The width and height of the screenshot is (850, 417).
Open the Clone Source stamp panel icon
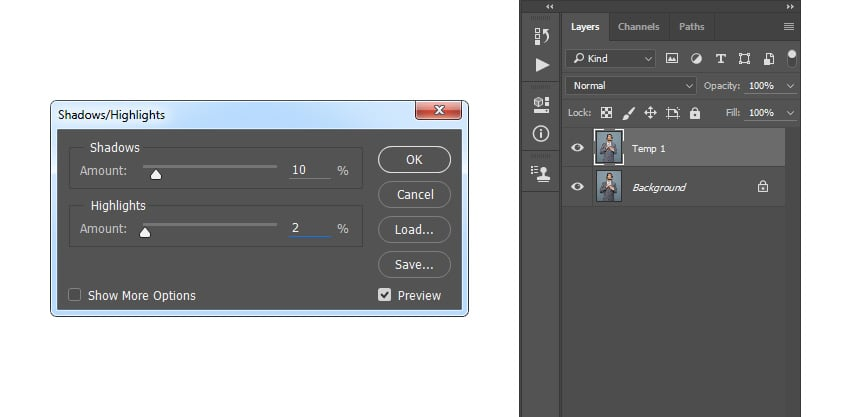541,173
